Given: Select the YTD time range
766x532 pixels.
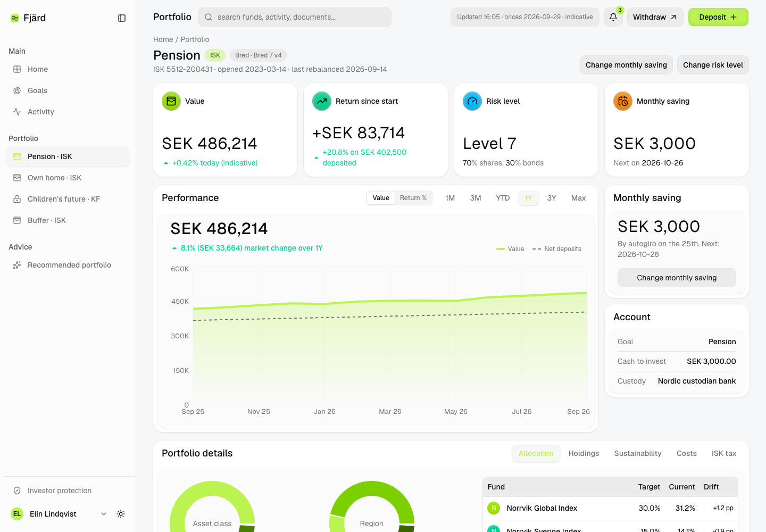Looking at the screenshot, I should (503, 198).
